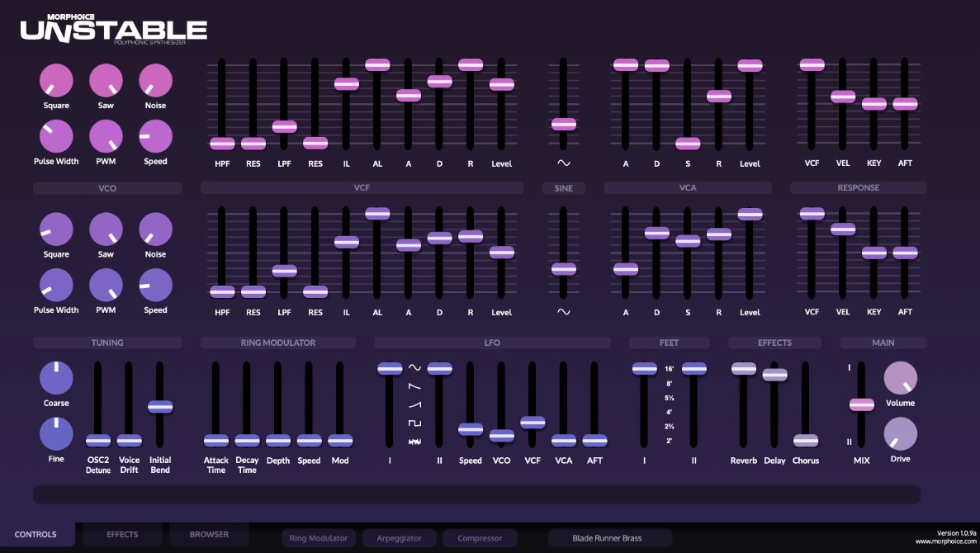Adjust the upper SINE level slider
This screenshot has width=980, height=553.
[563, 124]
